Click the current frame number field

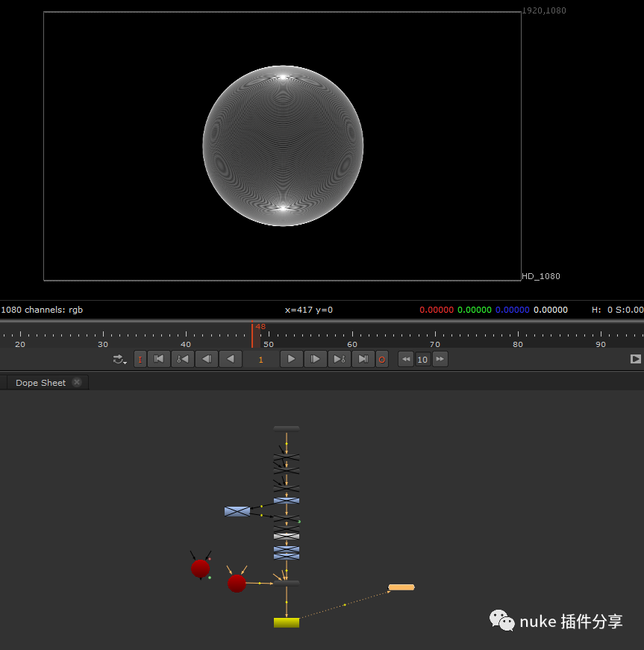click(260, 359)
